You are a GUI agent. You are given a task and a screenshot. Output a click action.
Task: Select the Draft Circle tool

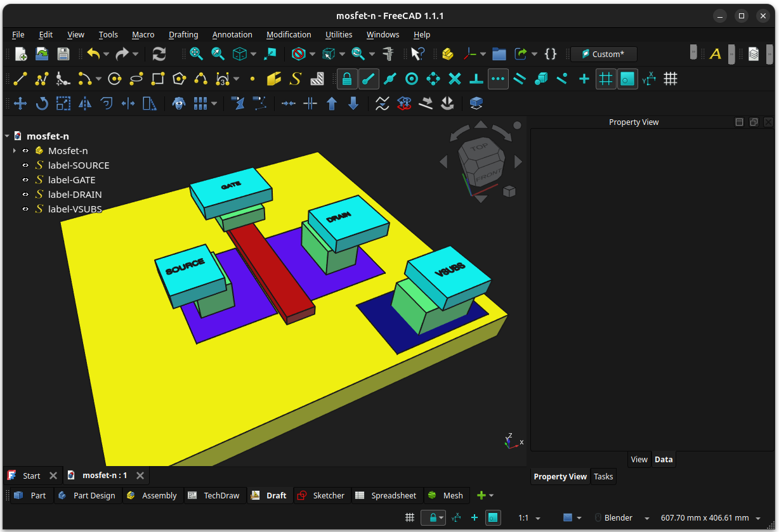115,79
